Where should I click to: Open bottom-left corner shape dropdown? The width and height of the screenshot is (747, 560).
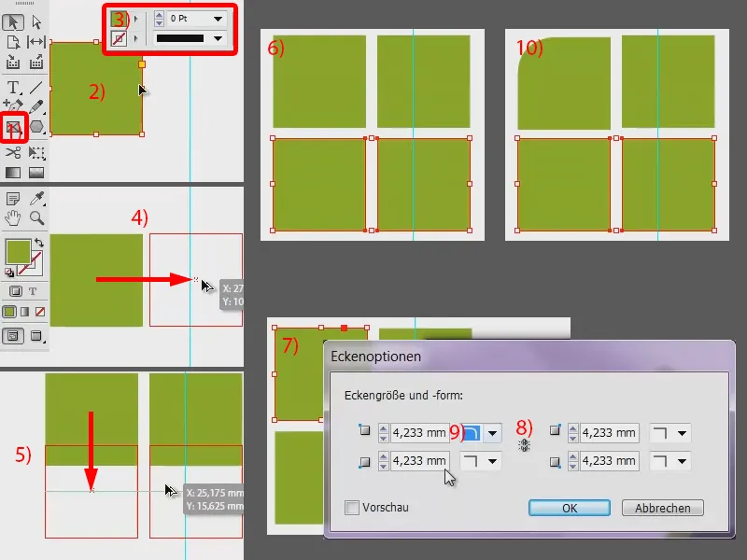pos(492,461)
